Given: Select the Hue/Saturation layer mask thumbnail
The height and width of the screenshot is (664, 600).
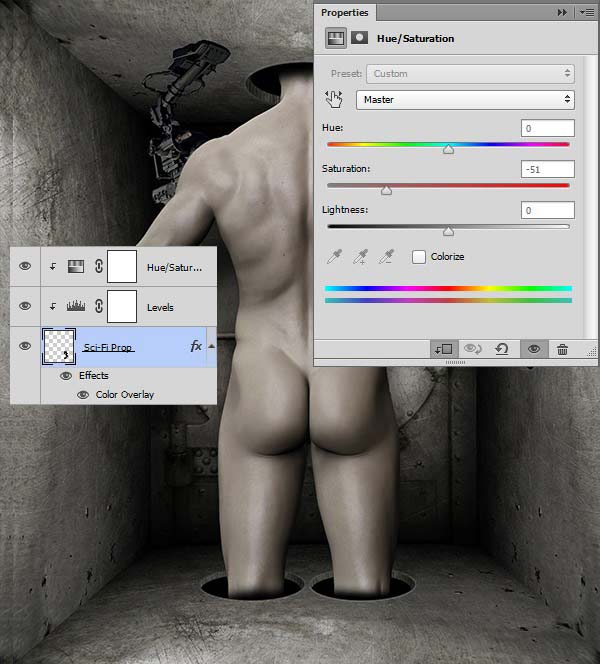Looking at the screenshot, I should 122,266.
